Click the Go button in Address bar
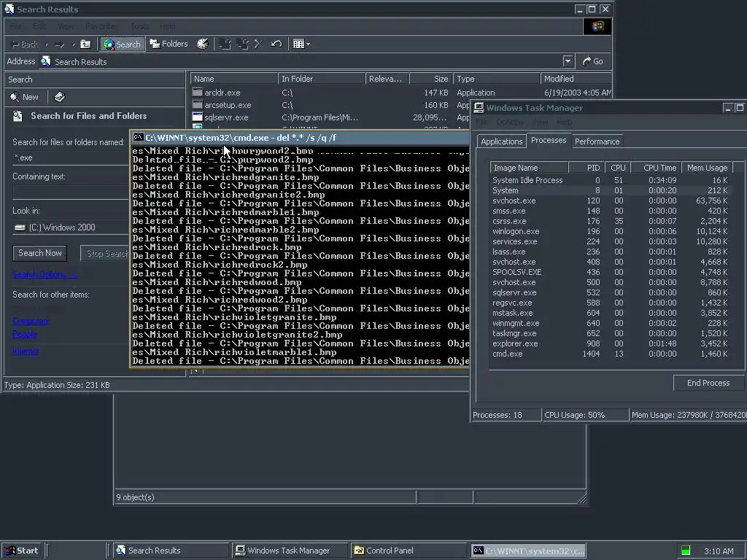Viewport: 747px width, 560px height. (592, 61)
